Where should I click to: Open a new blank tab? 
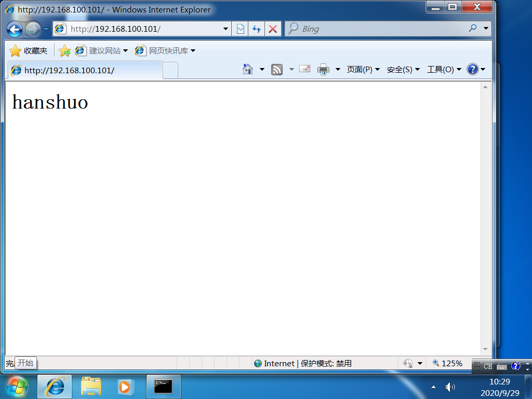click(170, 71)
